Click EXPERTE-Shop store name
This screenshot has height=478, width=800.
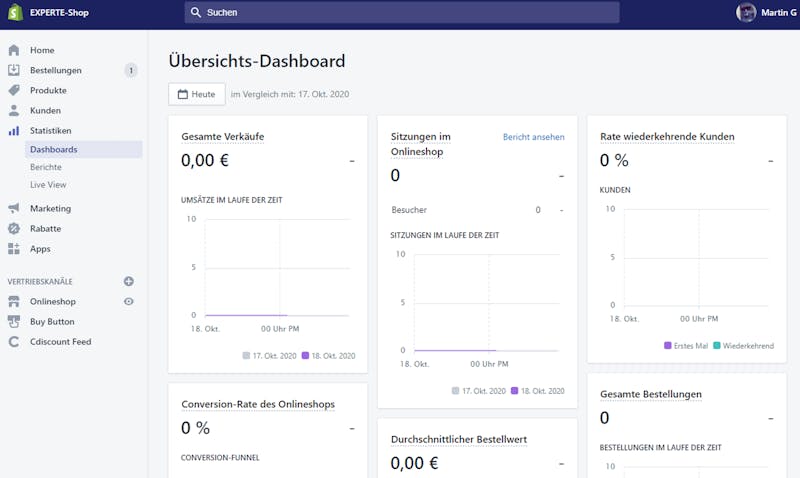click(59, 12)
